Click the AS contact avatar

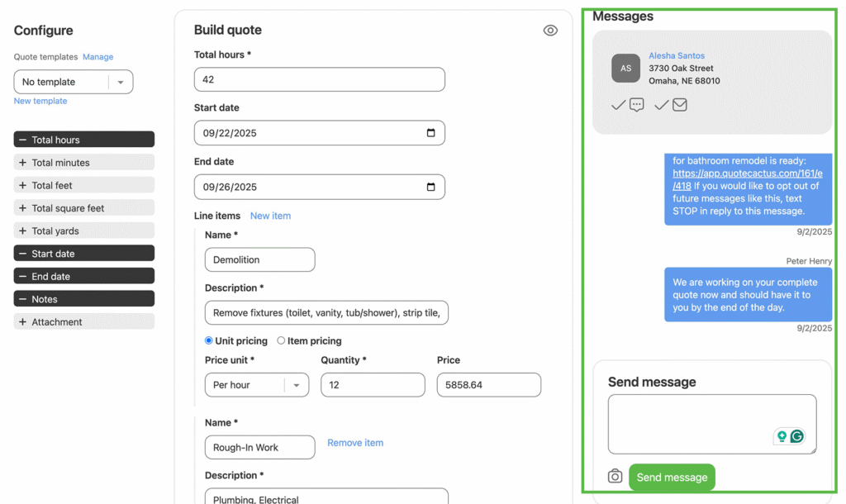625,69
